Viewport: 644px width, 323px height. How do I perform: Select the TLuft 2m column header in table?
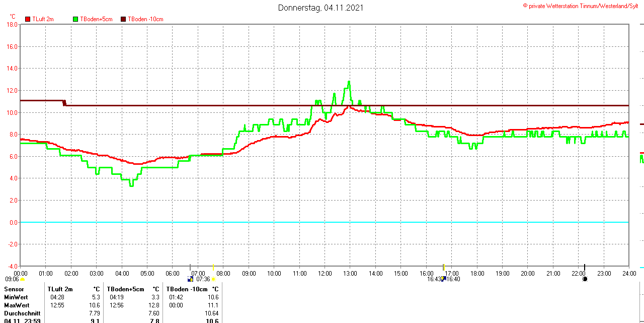tap(60, 289)
